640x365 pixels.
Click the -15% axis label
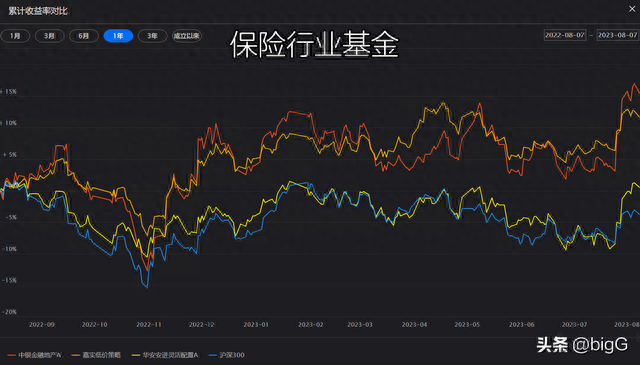[x=10, y=280]
